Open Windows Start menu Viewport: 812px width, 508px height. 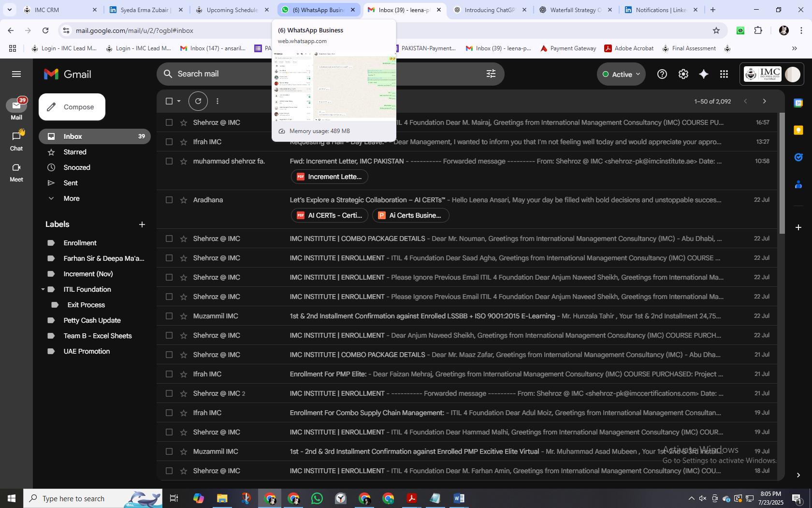pyautogui.click(x=12, y=498)
